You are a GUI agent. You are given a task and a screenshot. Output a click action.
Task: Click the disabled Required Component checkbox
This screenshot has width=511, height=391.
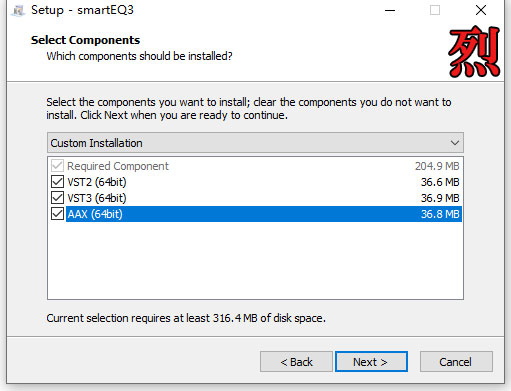[57, 166]
